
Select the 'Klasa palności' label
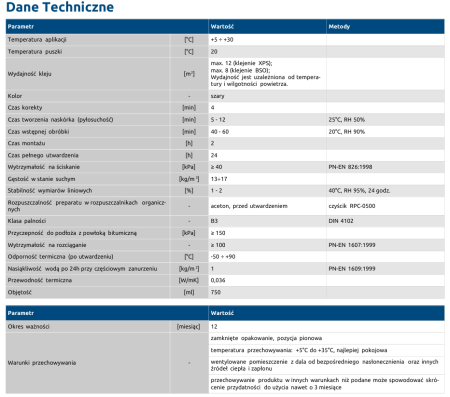pyautogui.click(x=27, y=221)
